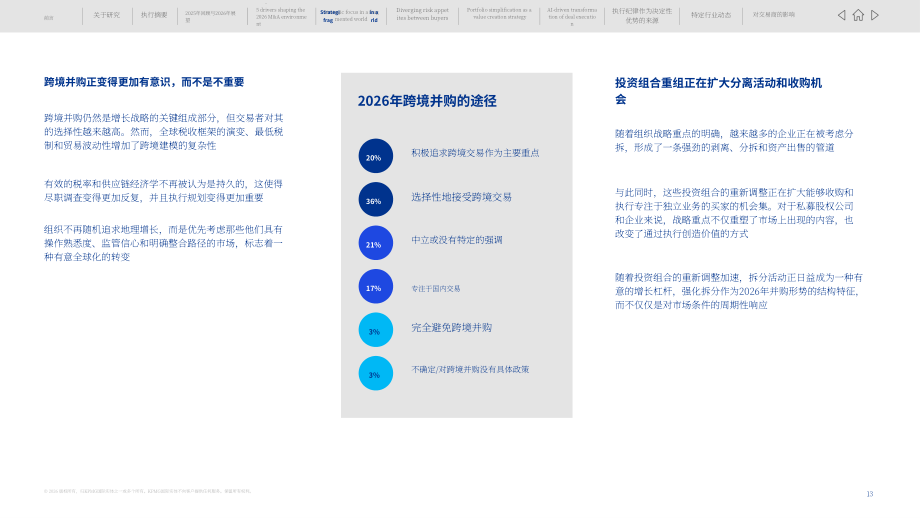Click the paragraph starting 跨境并购仍然是增长战略
The image size is (920, 518).
(163, 132)
